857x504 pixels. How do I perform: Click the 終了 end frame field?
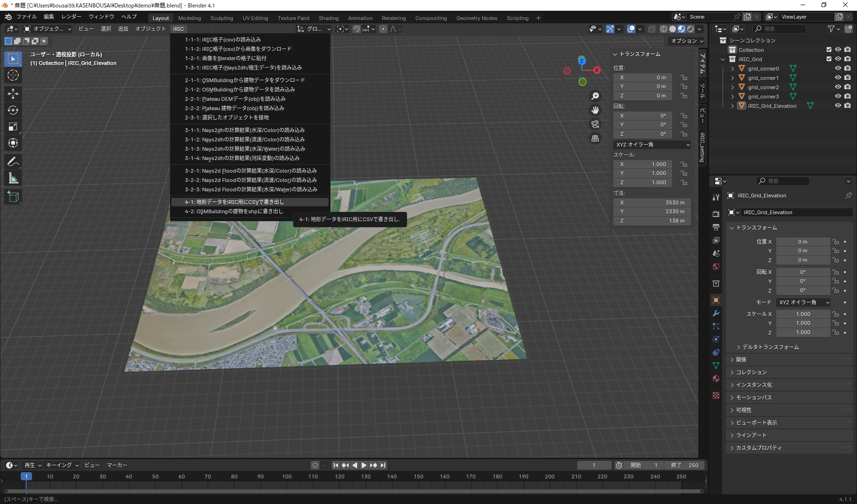[685, 465]
